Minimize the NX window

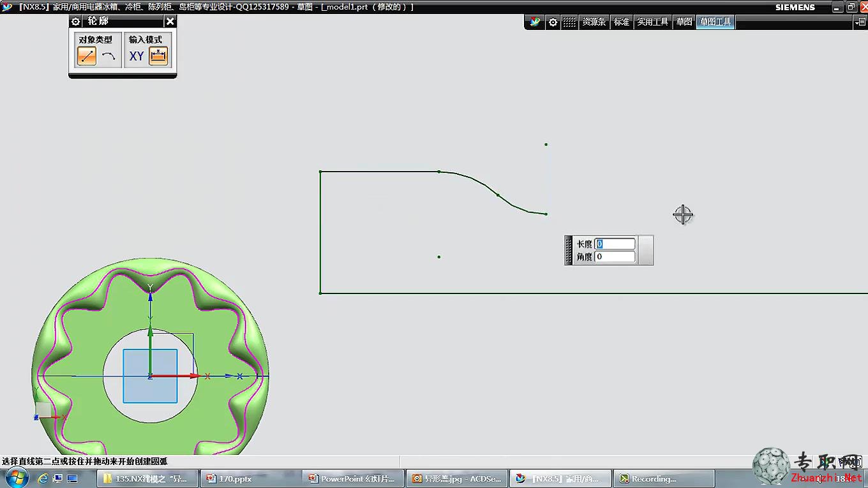tap(838, 7)
